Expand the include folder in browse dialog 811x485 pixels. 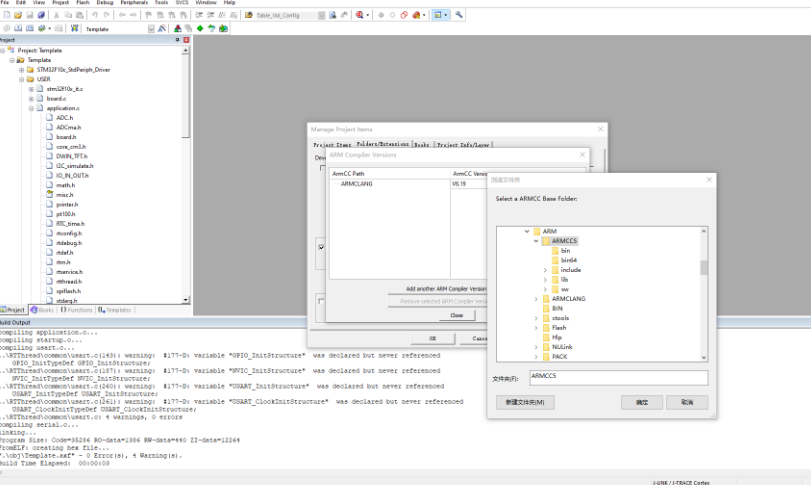[545, 270]
